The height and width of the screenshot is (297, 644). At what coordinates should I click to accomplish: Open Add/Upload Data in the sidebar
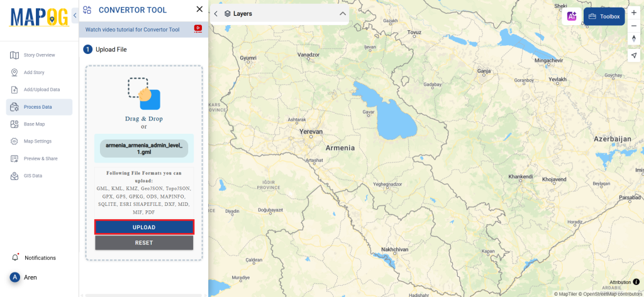pyautogui.click(x=40, y=89)
